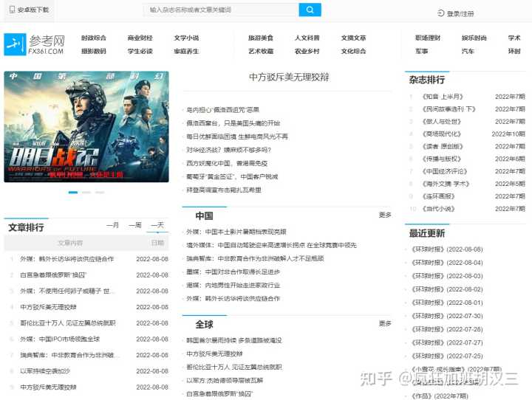Open the 文学小说 category

[186, 38]
